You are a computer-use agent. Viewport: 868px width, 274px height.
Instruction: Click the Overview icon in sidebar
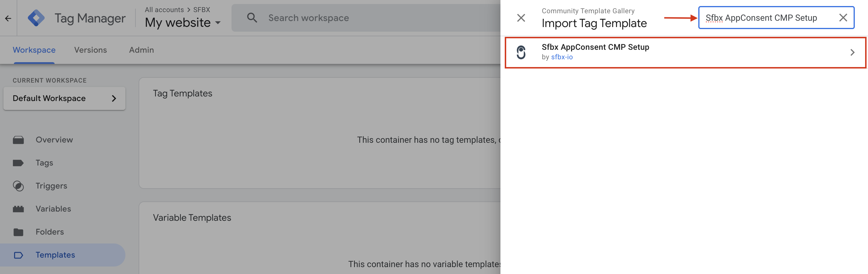click(18, 140)
